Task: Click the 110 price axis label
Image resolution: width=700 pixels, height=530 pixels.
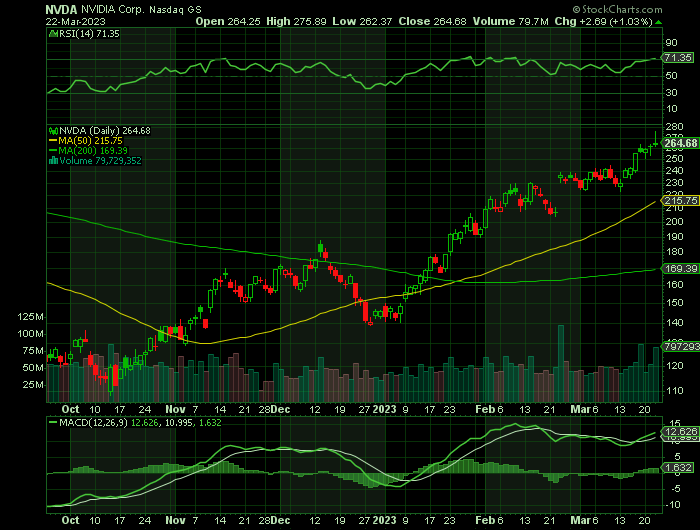Action: tap(674, 391)
